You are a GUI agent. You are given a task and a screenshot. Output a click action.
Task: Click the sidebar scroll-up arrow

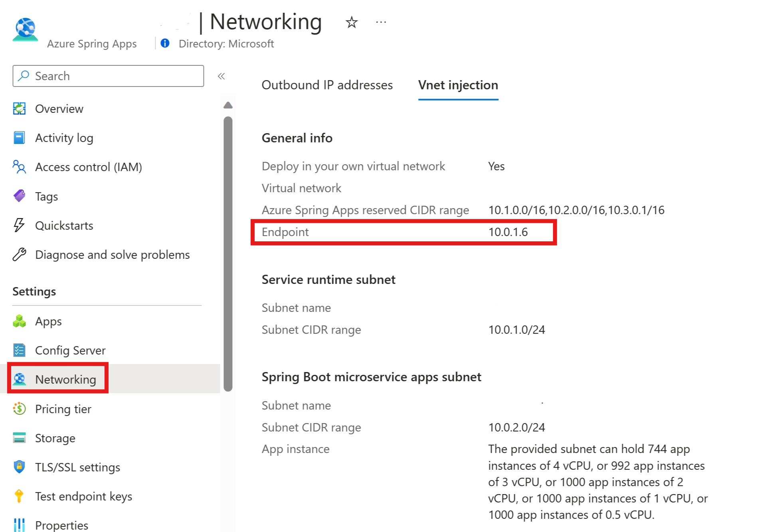[228, 105]
